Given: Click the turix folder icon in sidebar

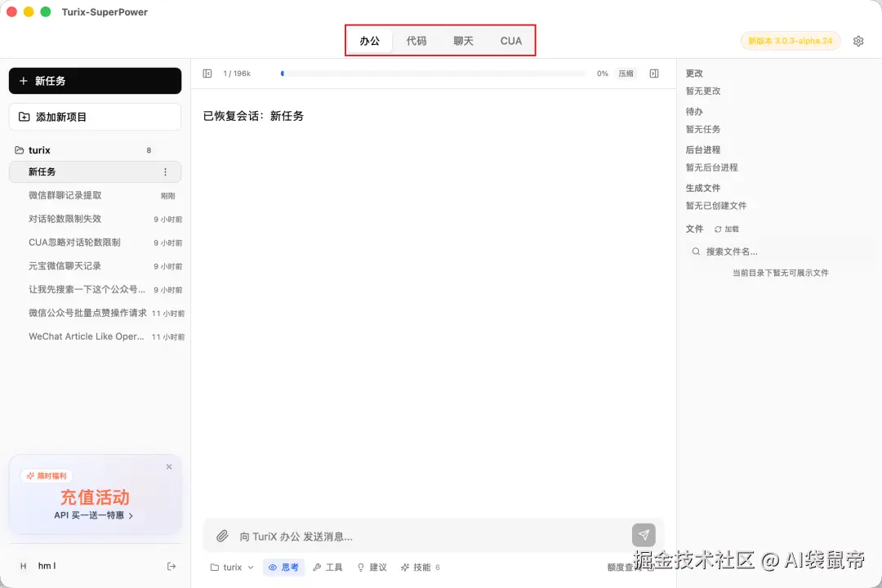Looking at the screenshot, I should pos(19,150).
